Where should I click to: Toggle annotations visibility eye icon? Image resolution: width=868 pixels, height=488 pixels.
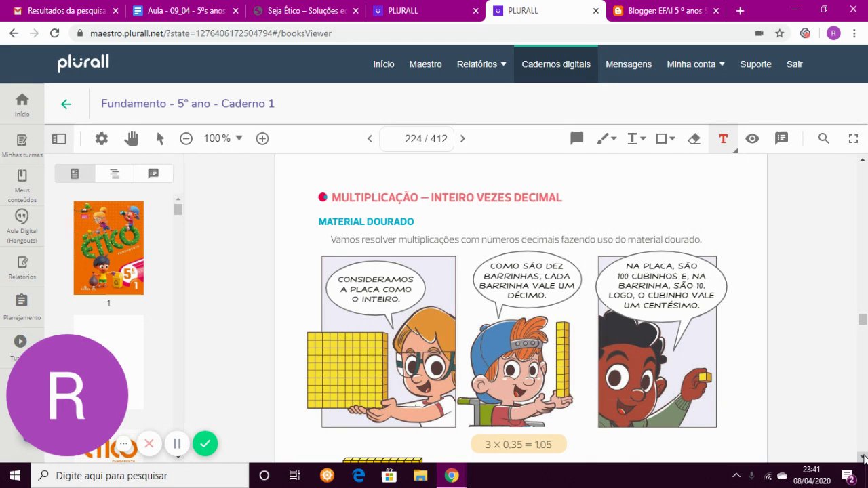(752, 138)
